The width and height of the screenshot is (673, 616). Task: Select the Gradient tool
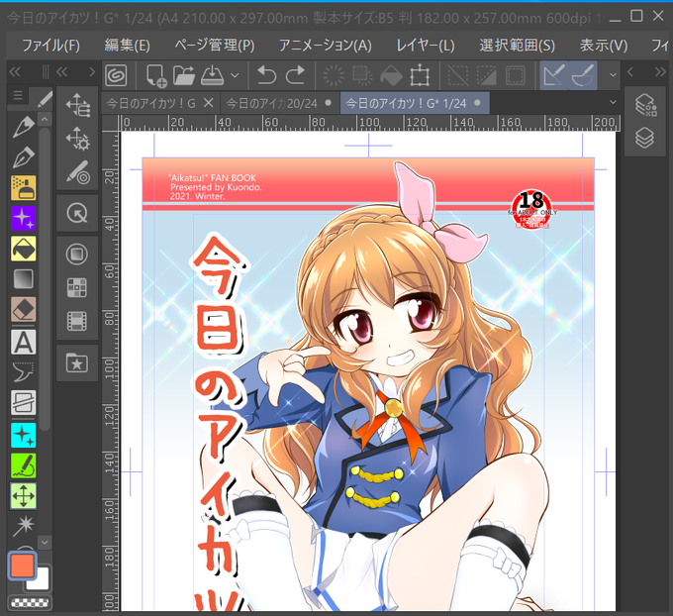(23, 279)
